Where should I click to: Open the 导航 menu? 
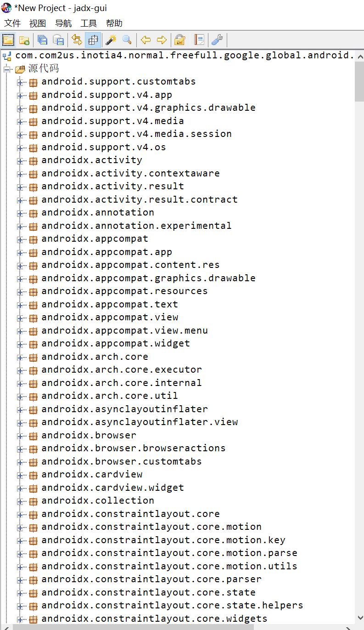click(63, 23)
